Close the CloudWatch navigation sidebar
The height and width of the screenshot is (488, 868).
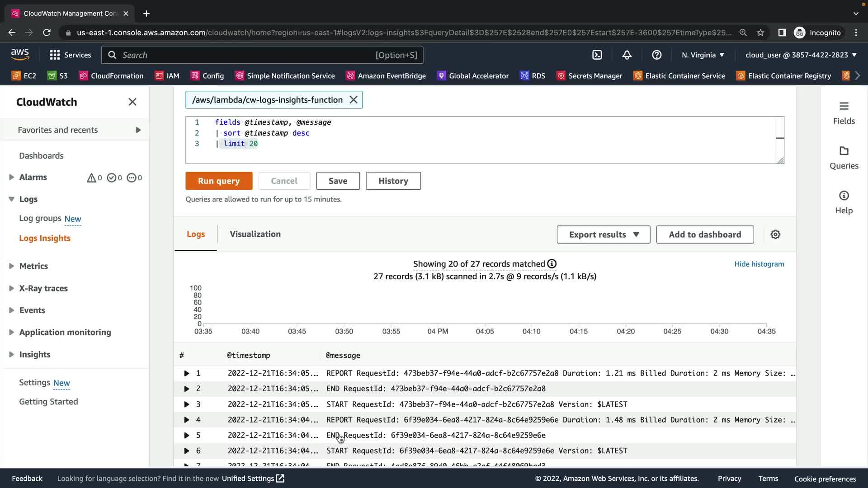point(132,102)
